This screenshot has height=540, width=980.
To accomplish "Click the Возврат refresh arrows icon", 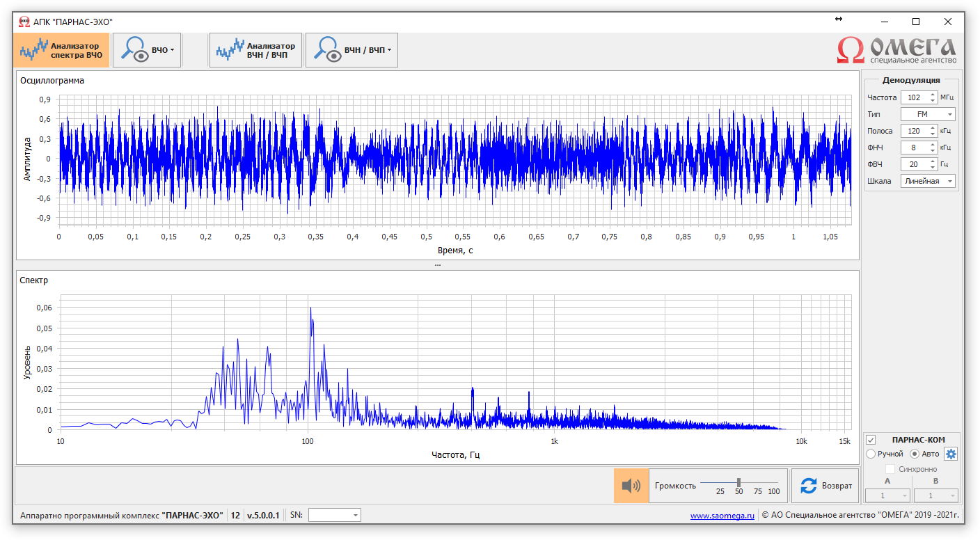I will pos(808,486).
